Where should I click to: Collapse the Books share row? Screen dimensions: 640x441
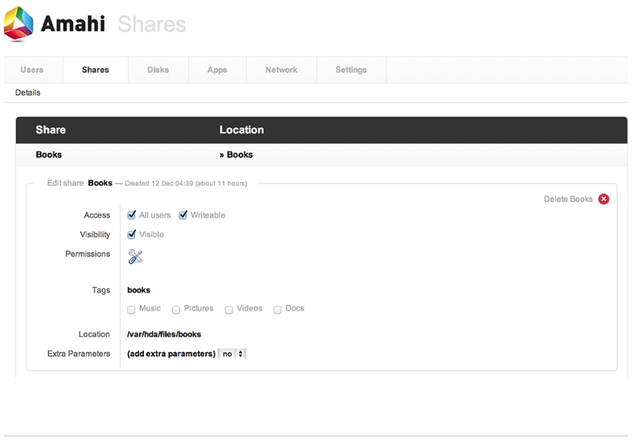tap(49, 155)
